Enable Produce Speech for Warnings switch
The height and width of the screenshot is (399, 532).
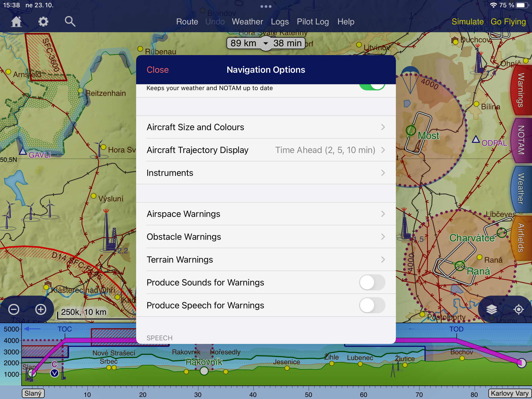coord(372,305)
